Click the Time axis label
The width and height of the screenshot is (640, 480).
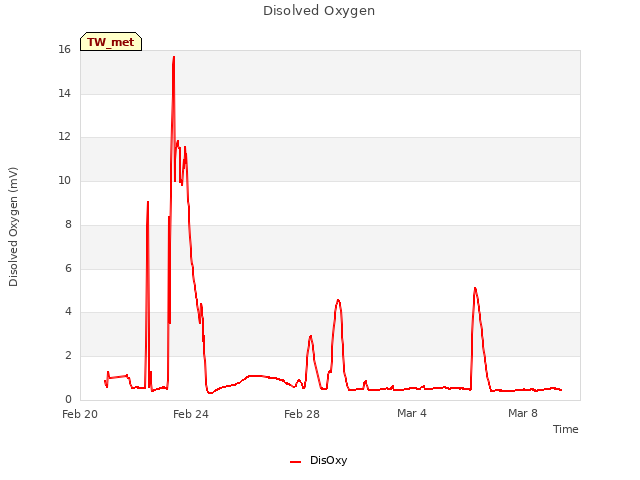coord(565,429)
